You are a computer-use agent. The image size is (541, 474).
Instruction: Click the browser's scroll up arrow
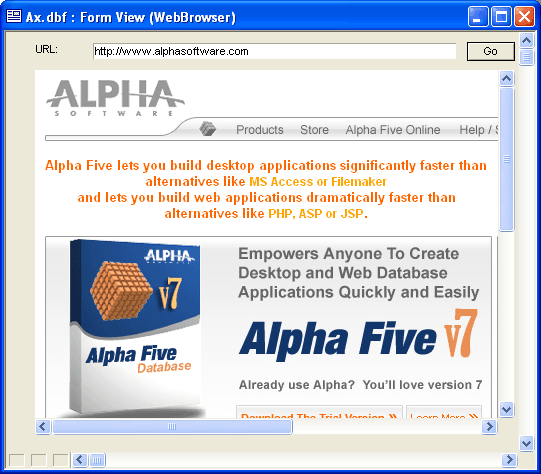[506, 79]
